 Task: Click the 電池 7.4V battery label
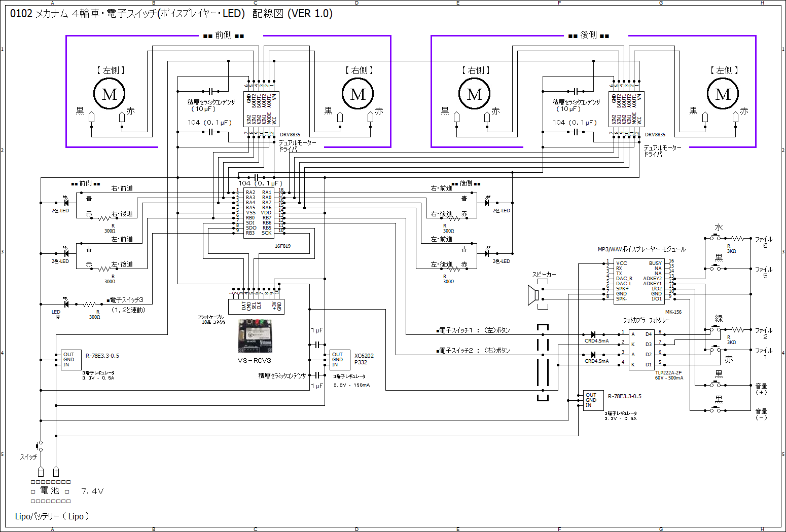[67, 491]
